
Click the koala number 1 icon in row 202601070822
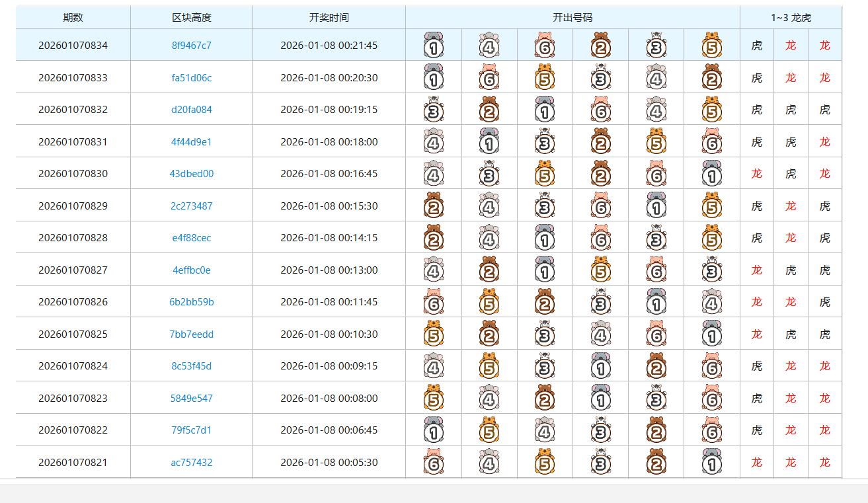tap(433, 430)
